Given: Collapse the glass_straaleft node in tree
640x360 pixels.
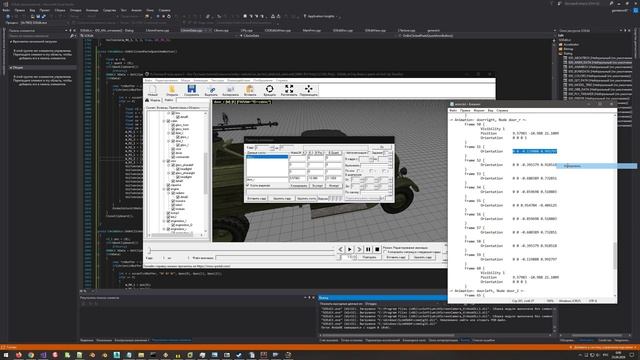Looking at the screenshot, I should pos(169,165).
